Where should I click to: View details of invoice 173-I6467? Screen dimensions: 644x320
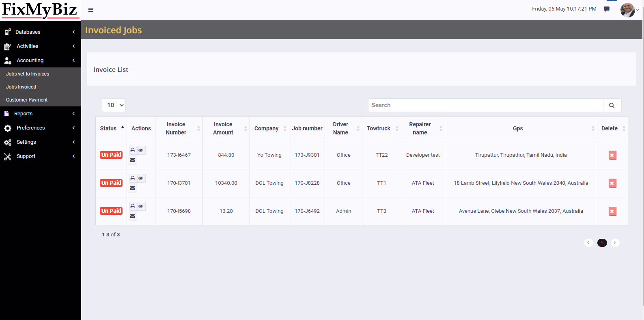[x=141, y=150]
